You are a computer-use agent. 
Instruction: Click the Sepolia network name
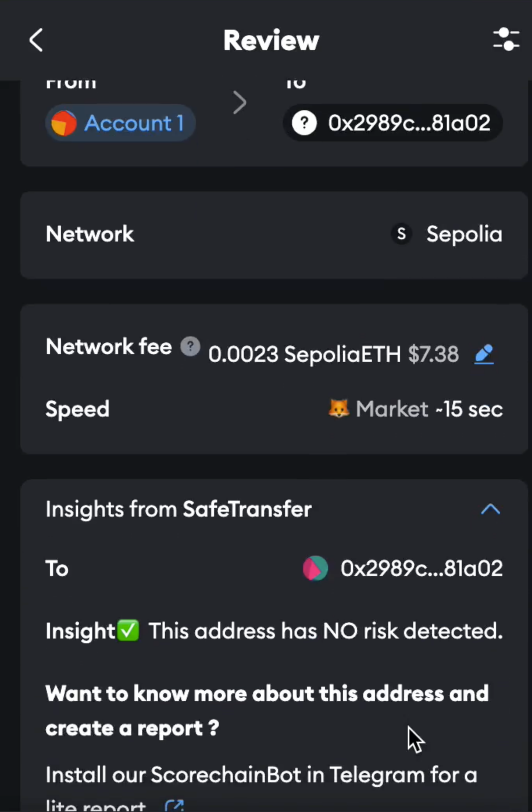click(464, 234)
